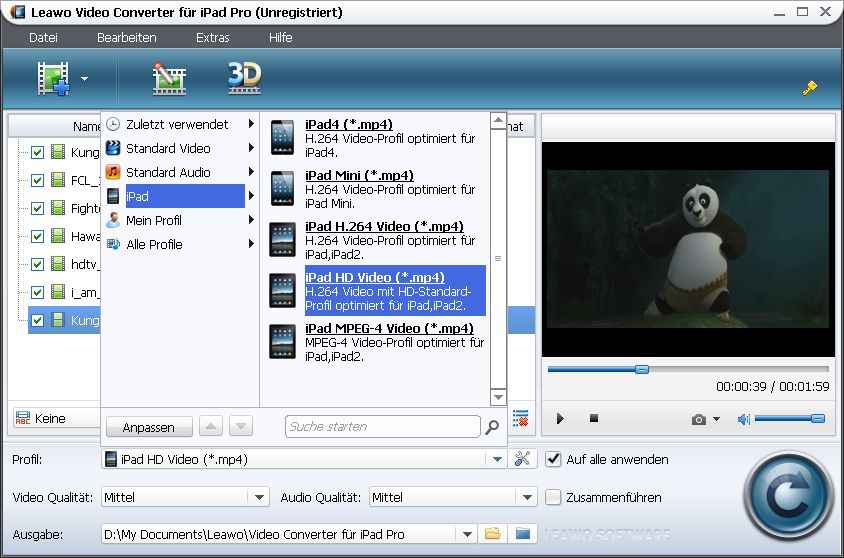Viewport: 844px width, 558px height.
Task: Click the registration key icon
Action: pos(810,88)
